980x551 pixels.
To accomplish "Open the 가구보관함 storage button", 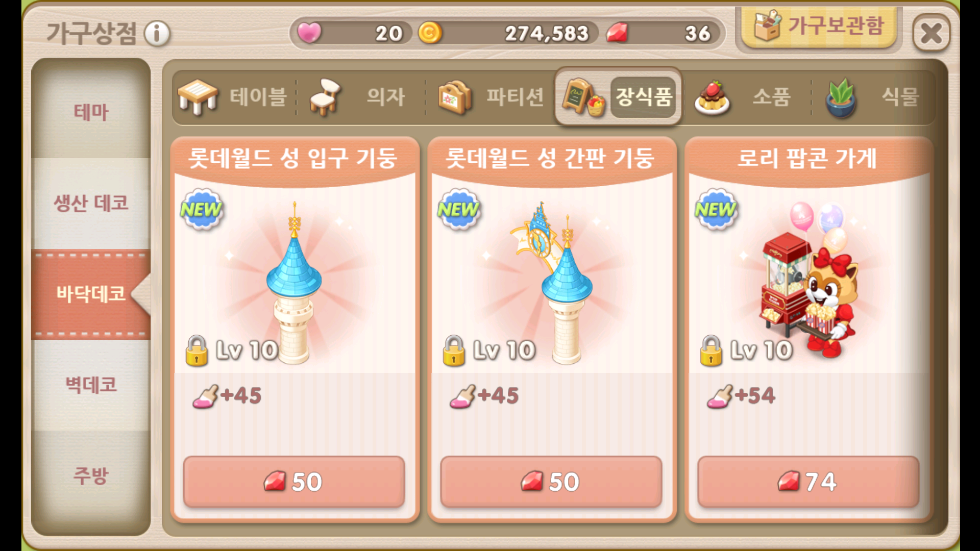I will tap(819, 27).
